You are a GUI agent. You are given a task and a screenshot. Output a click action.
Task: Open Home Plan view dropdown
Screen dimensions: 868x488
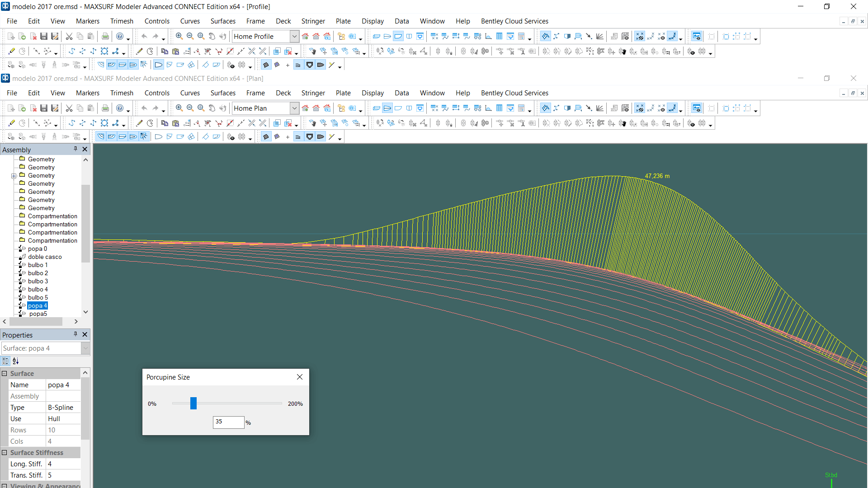click(294, 108)
